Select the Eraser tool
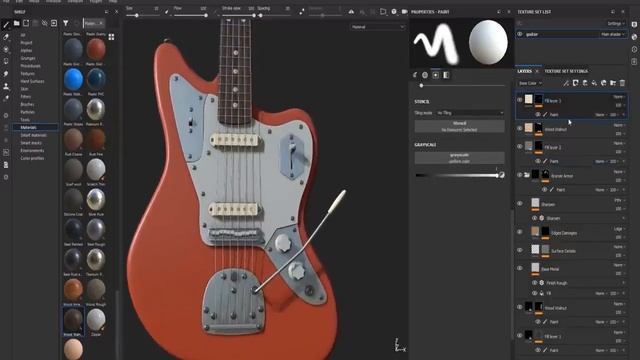Screen dimensions: 640x360 click(6, 37)
